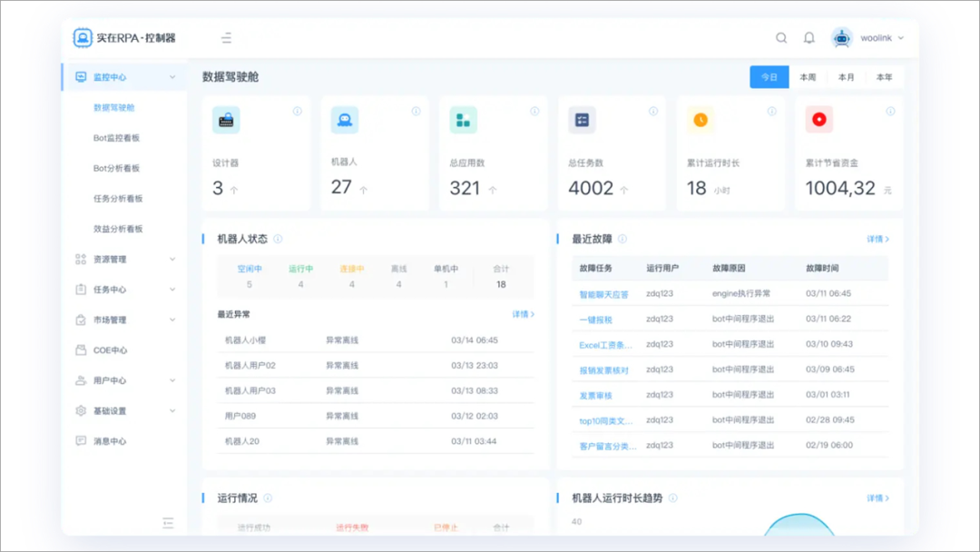Open the top10同类文 fault task link
This screenshot has width=980, height=552.
(x=606, y=420)
